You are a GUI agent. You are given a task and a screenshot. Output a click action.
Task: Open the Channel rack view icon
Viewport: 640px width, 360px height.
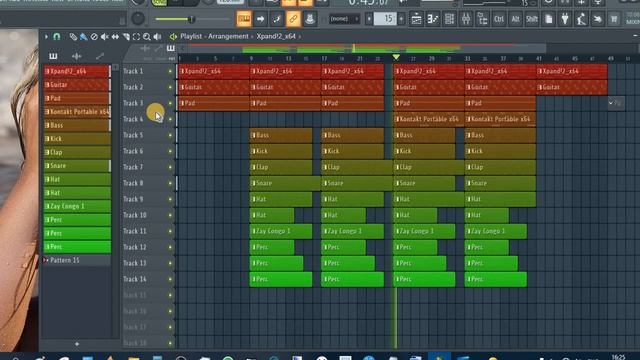pyautogui.click(x=449, y=19)
